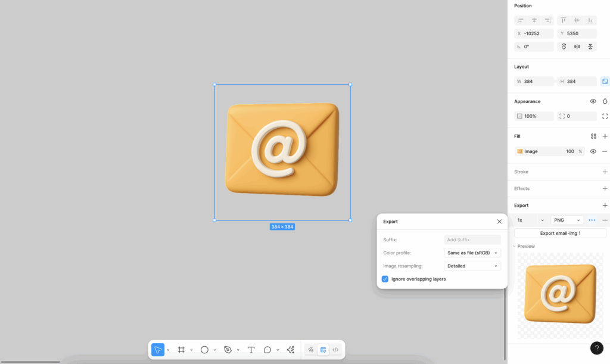This screenshot has height=364, width=610.
Task: Click the export preview thumbnail
Action: coord(560,295)
